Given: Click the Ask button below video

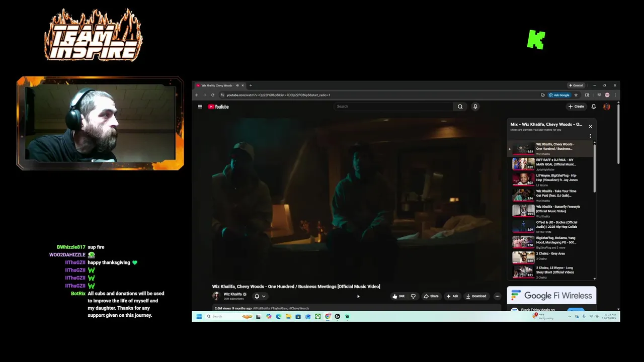Looking at the screenshot, I should [x=452, y=296].
